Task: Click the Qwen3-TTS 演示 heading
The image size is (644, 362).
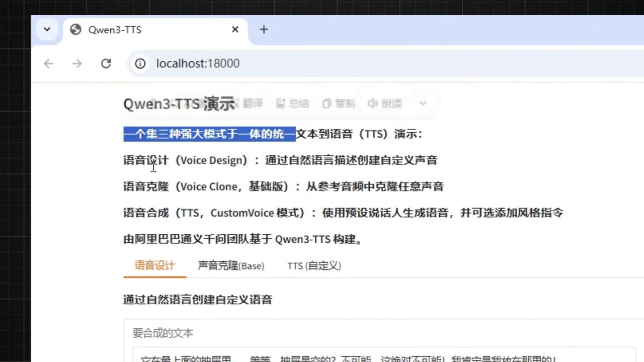Action: click(x=179, y=104)
